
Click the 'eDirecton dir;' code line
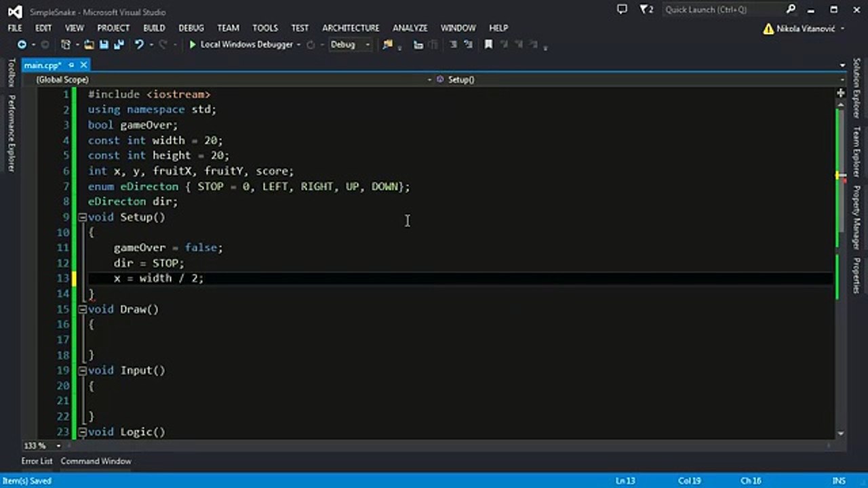pos(133,202)
